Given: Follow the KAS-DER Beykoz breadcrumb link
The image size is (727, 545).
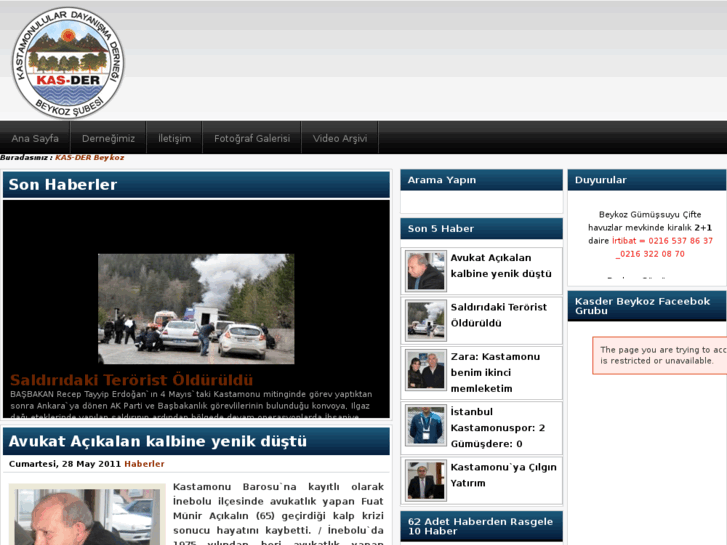Looking at the screenshot, I should pyautogui.click(x=89, y=158).
